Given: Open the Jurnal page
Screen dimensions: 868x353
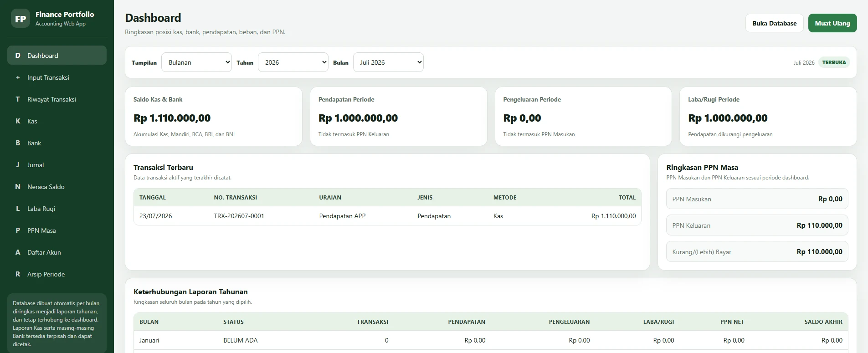Looking at the screenshot, I should [57, 165].
